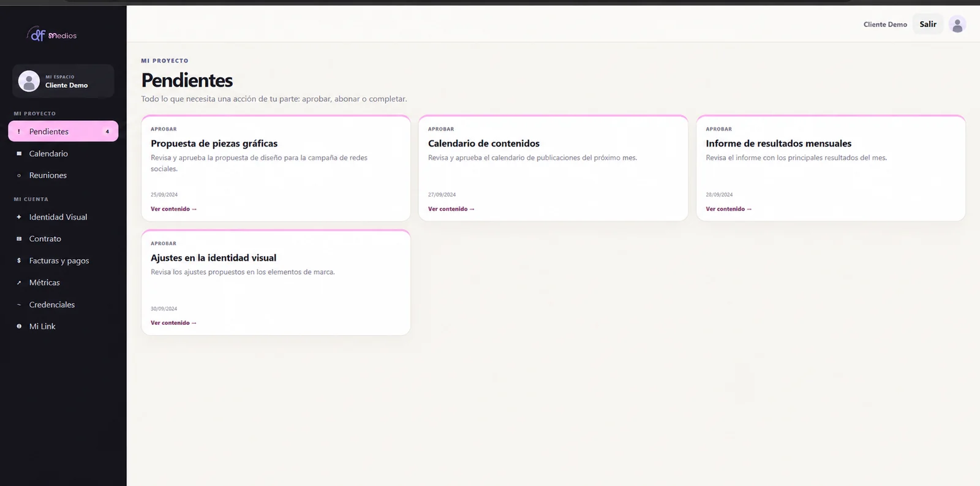Click the Métricas arrow icon
The width and height of the screenshot is (980, 486).
pos(19,283)
